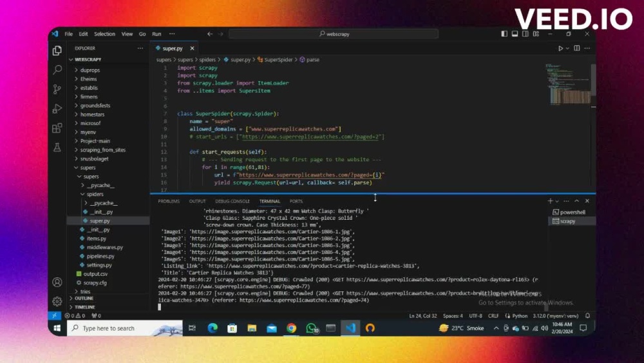Screen dimensions: 644x363
Task: Open the Explorer view in activity bar
Action: click(57, 50)
